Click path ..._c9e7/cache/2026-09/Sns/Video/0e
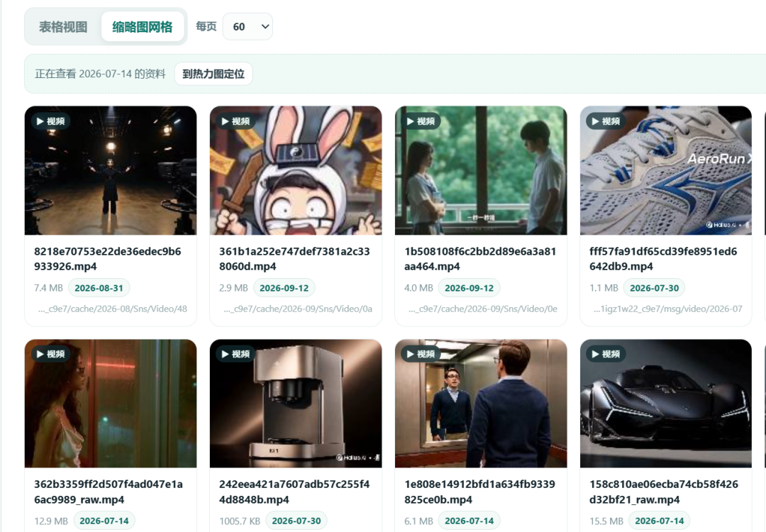Screen dimensions: 766x532 [x=483, y=309]
